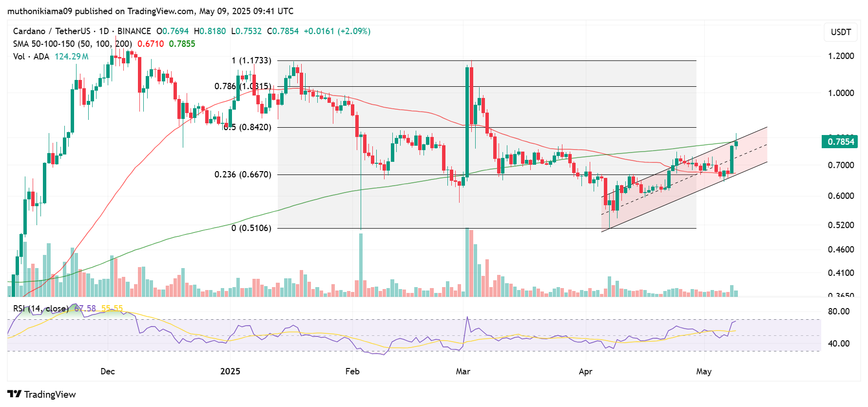Click the Fibonacci level 1 (1.1733) label

click(251, 60)
